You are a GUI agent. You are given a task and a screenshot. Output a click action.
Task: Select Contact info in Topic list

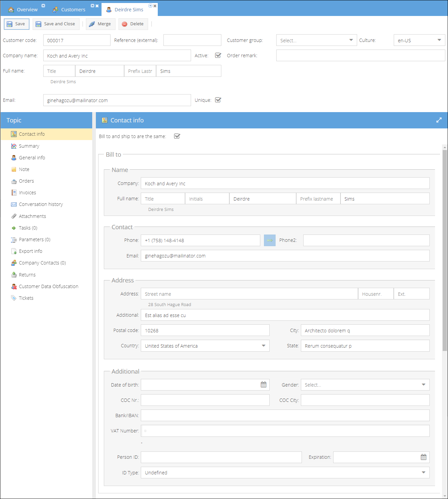click(46, 134)
